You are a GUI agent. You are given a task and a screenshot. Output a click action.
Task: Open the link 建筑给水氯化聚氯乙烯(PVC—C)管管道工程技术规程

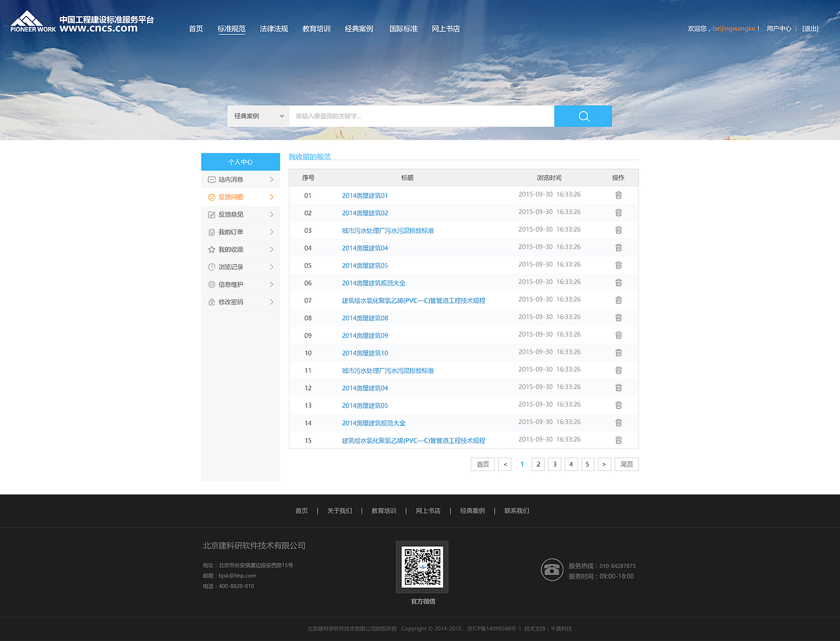pyautogui.click(x=414, y=300)
